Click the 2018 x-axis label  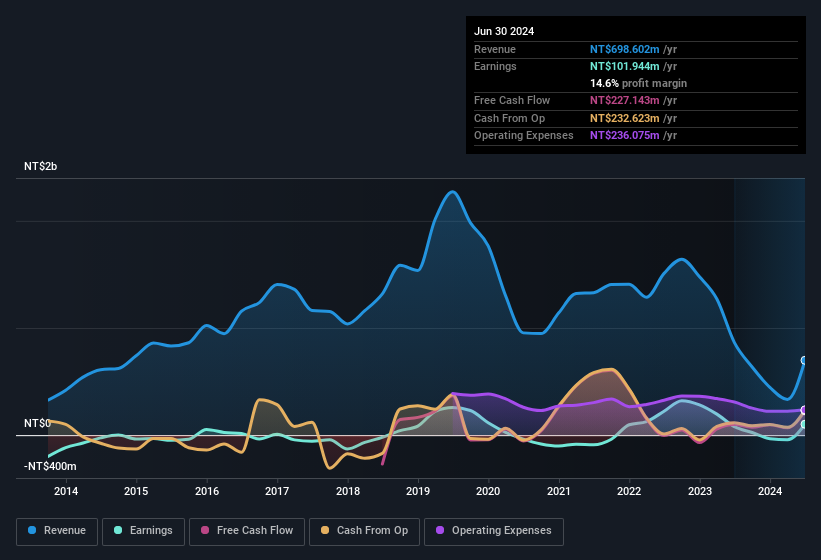(x=348, y=491)
